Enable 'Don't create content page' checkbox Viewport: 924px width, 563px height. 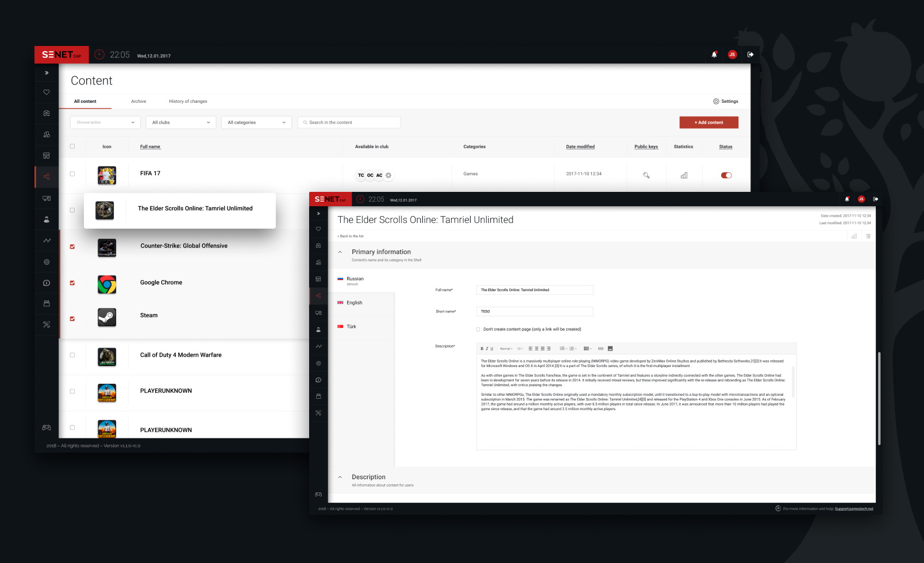coord(478,329)
